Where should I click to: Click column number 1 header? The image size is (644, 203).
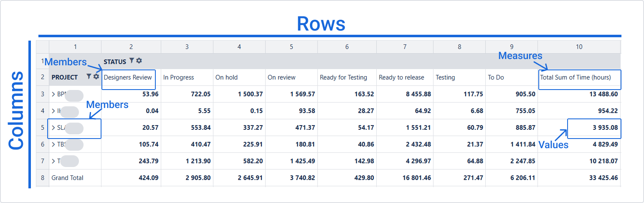pyautogui.click(x=75, y=47)
